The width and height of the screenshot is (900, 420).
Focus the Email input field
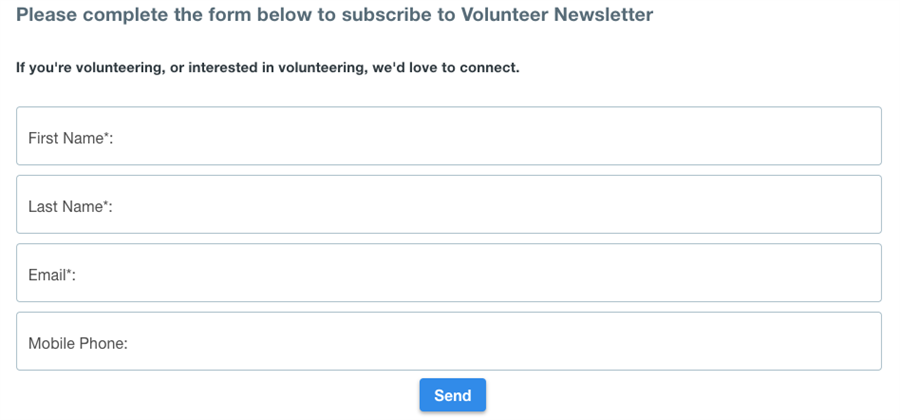449,273
